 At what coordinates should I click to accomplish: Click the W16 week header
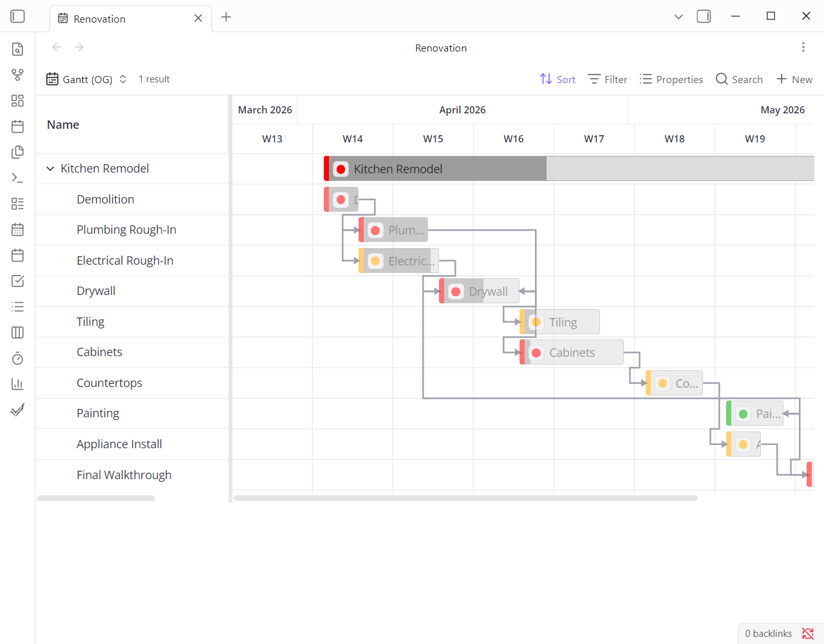(514, 139)
